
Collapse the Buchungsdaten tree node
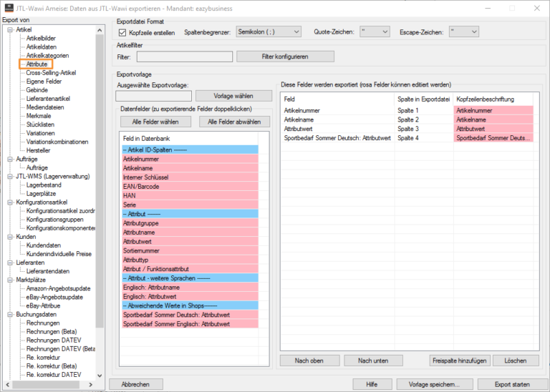[10, 314]
